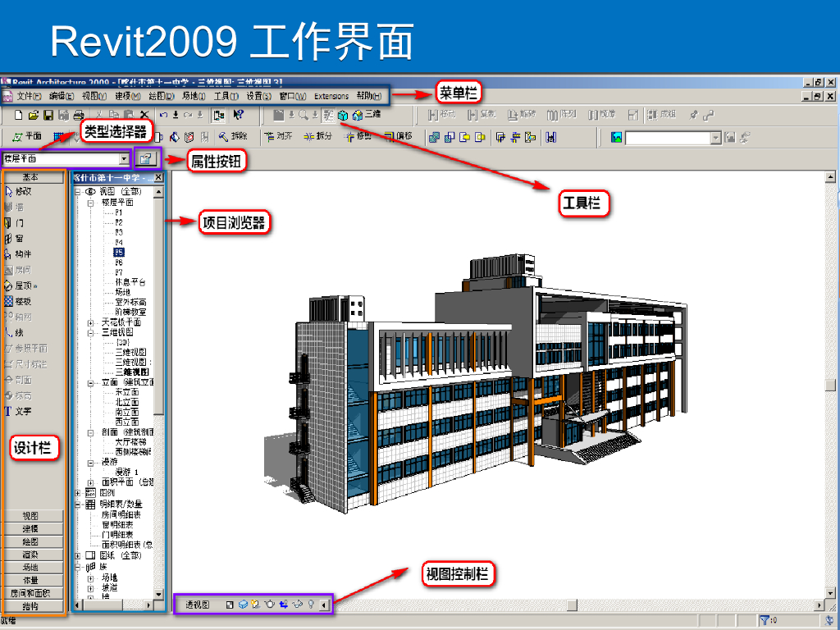Click the Undo arrow icon
Image resolution: width=840 pixels, height=630 pixels.
[x=164, y=115]
